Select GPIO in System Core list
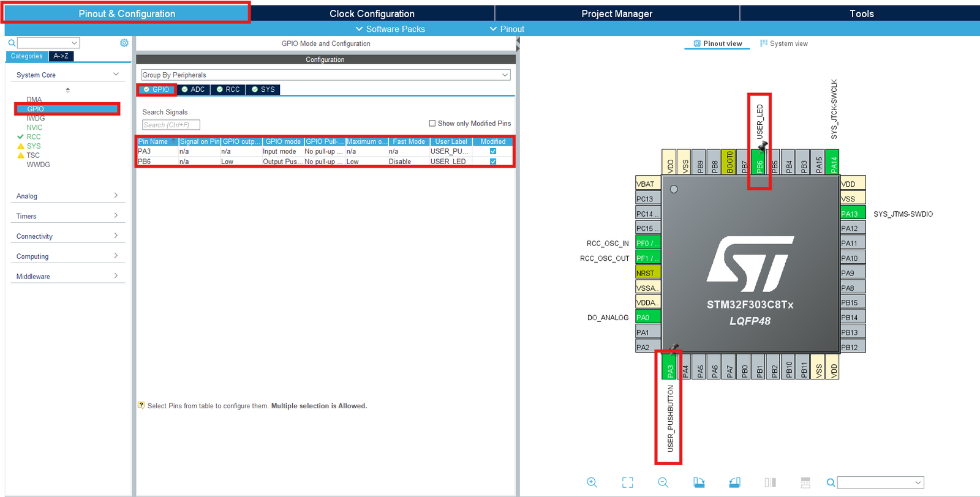The height and width of the screenshot is (497, 980). [x=67, y=109]
